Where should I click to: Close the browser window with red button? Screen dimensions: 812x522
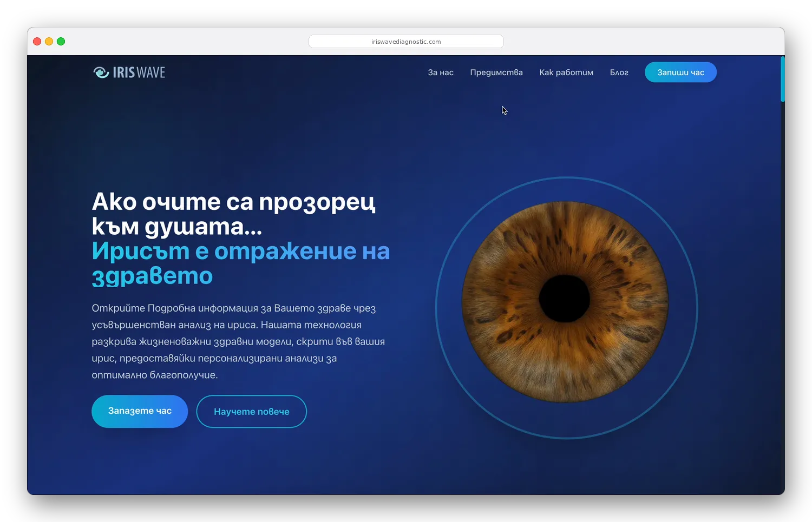37,42
